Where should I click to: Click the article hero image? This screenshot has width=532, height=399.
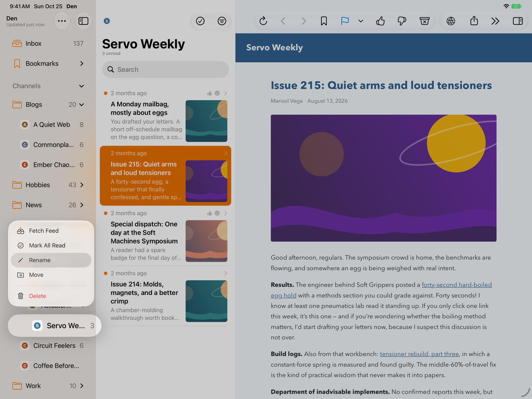click(x=384, y=178)
